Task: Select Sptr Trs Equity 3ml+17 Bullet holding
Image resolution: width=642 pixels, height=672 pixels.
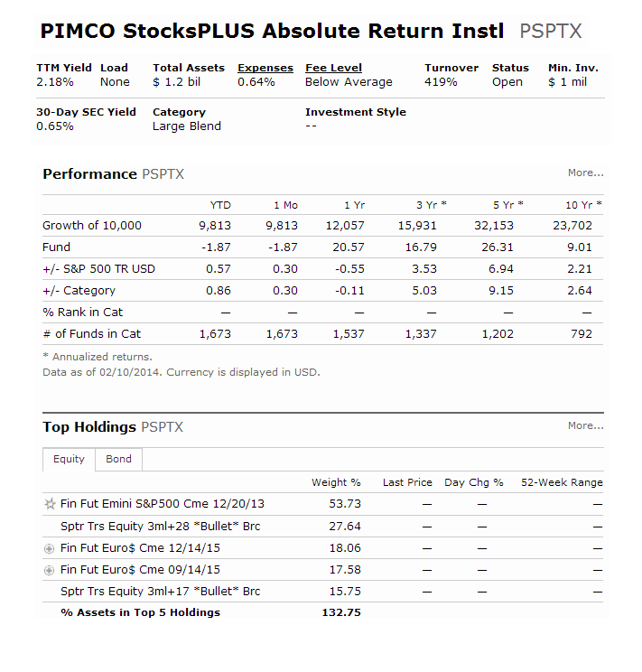Action: pyautogui.click(x=161, y=592)
